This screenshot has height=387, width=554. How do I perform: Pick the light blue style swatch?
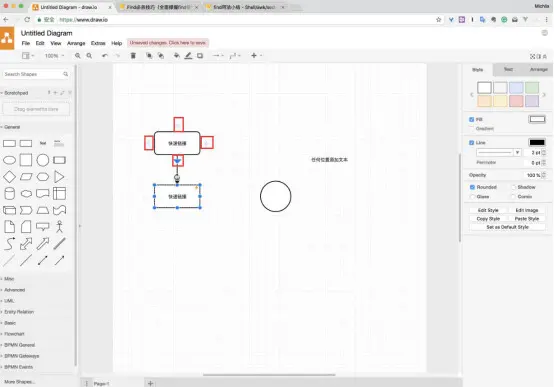coord(516,88)
